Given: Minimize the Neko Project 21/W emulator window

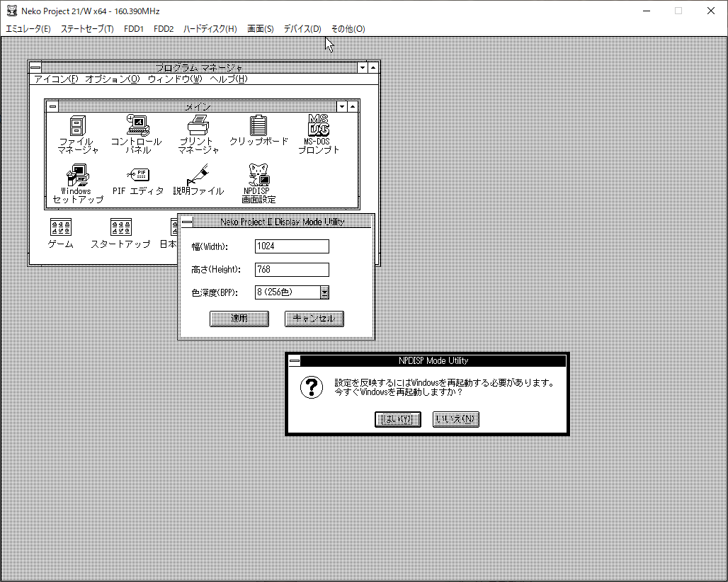Looking at the screenshot, I should [647, 11].
